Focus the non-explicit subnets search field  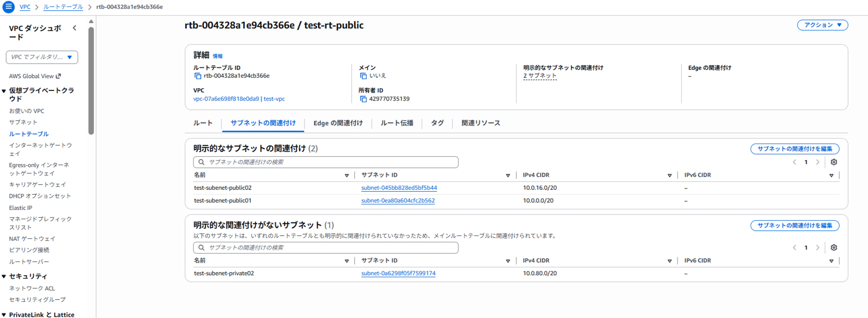coord(325,248)
